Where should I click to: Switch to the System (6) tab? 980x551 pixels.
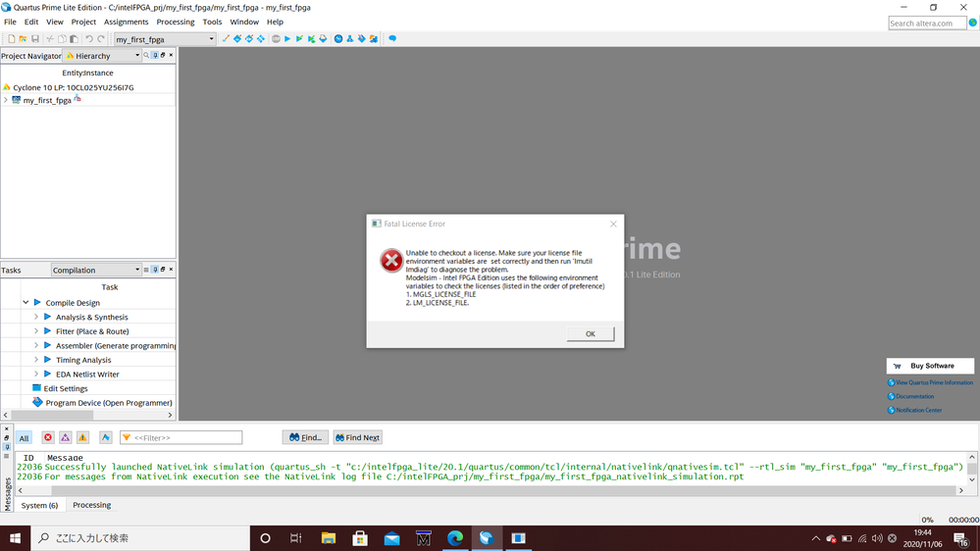coord(39,505)
